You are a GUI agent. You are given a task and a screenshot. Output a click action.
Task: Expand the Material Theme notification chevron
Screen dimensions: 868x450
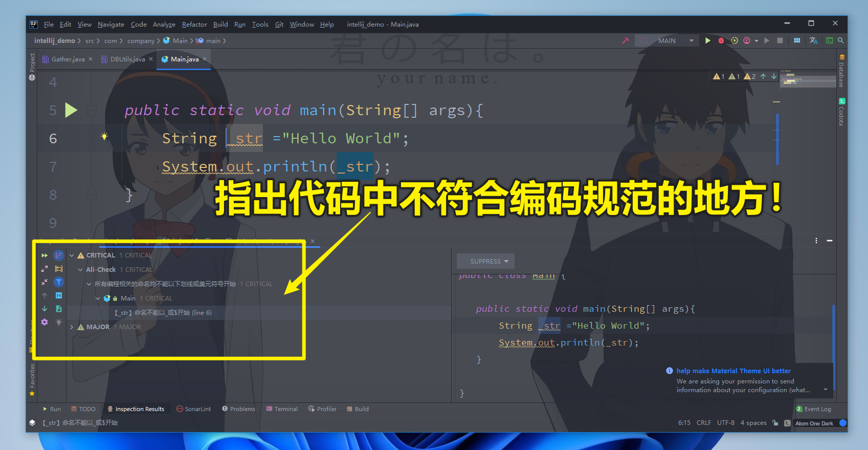point(825,390)
